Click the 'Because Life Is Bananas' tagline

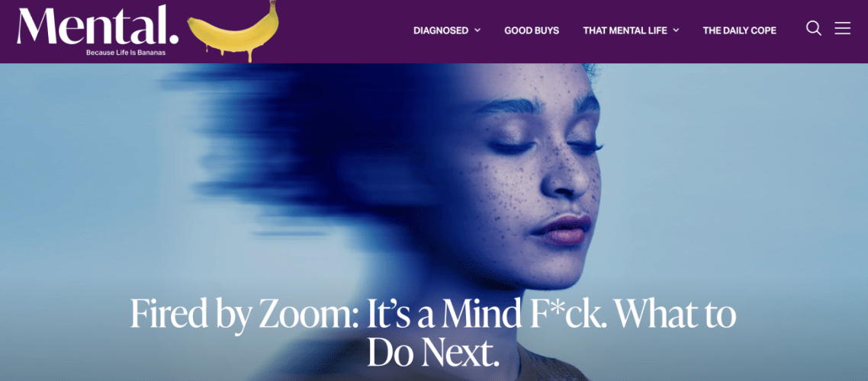point(126,53)
